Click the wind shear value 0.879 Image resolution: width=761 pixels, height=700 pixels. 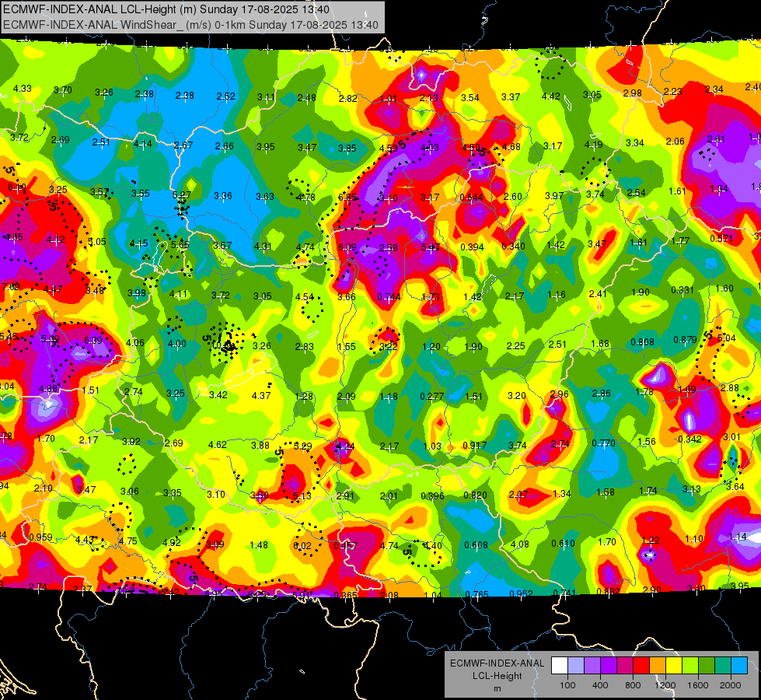(685, 340)
